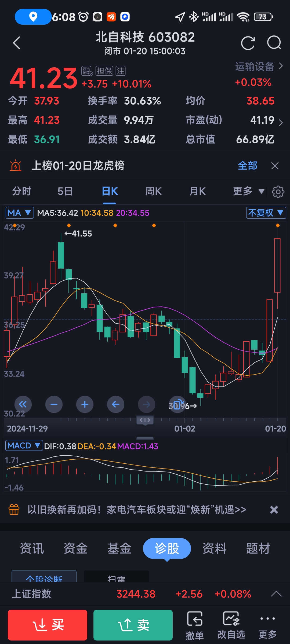Open 撤单 cancel order

[195, 625]
